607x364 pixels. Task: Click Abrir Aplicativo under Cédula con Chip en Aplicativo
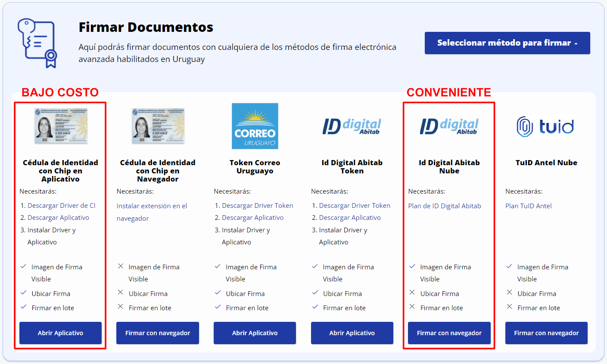coord(61,333)
